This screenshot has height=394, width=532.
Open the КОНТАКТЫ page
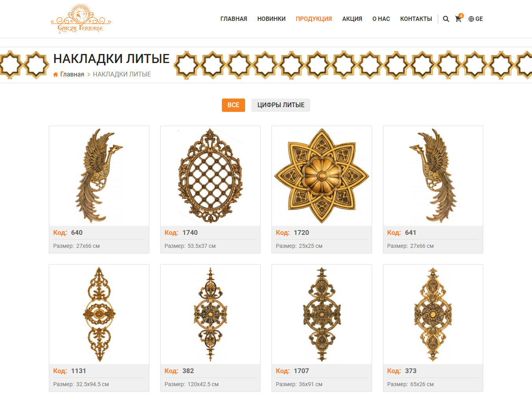point(416,19)
